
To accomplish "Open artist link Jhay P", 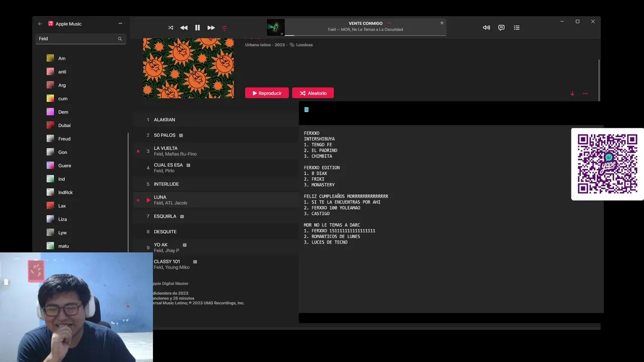I will click(173, 250).
